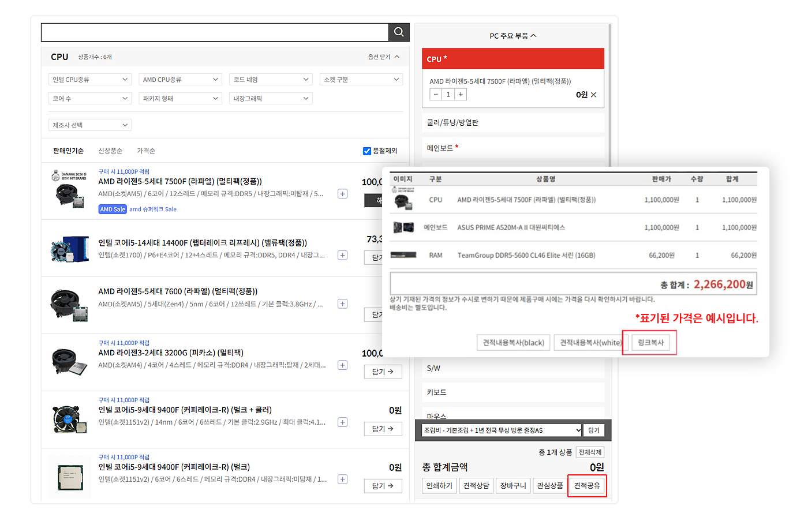Open the 인텔 CPU종류 dropdown
Image resolution: width=808 pixels, height=532 pixels.
tap(90, 80)
